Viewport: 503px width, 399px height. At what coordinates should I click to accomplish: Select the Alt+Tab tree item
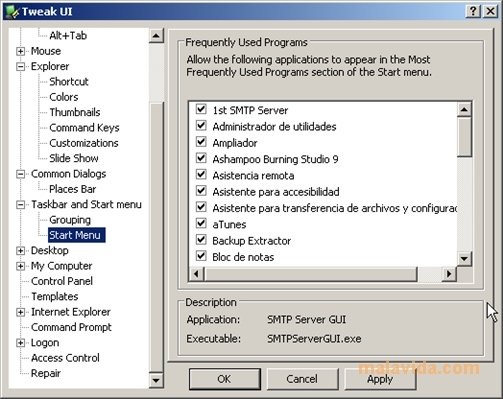[68, 35]
